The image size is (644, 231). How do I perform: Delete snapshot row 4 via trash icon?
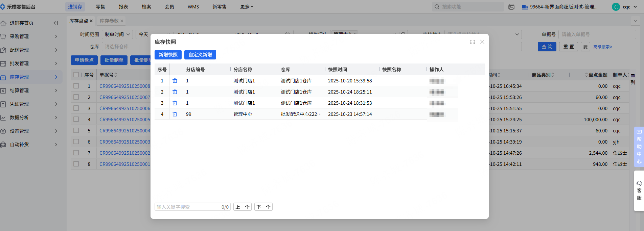point(175,114)
